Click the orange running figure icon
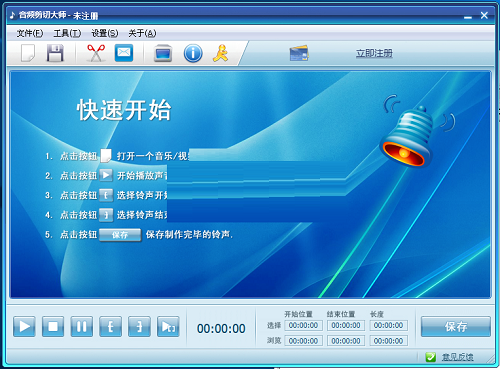The height and width of the screenshot is (369, 500). pyautogui.click(x=221, y=53)
